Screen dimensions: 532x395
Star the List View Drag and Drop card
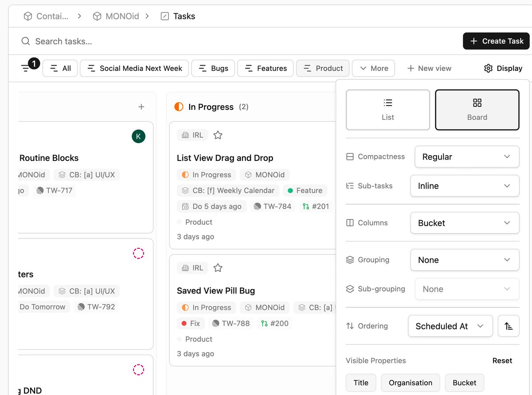pyautogui.click(x=218, y=135)
